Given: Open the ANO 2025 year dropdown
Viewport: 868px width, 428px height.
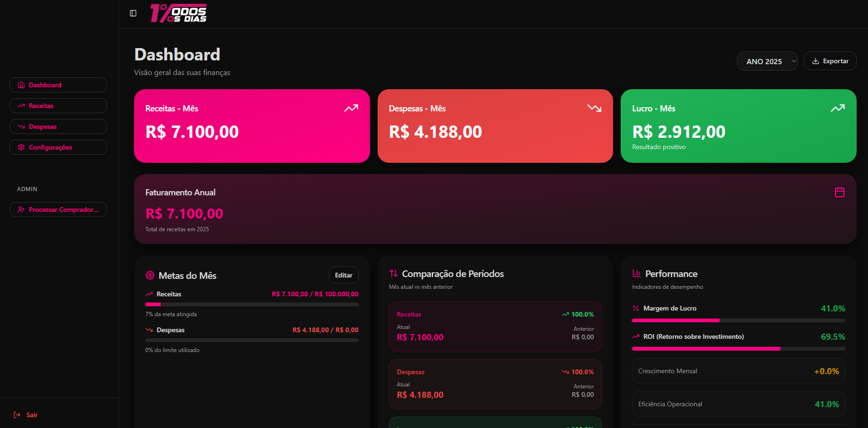Looking at the screenshot, I should [x=767, y=61].
